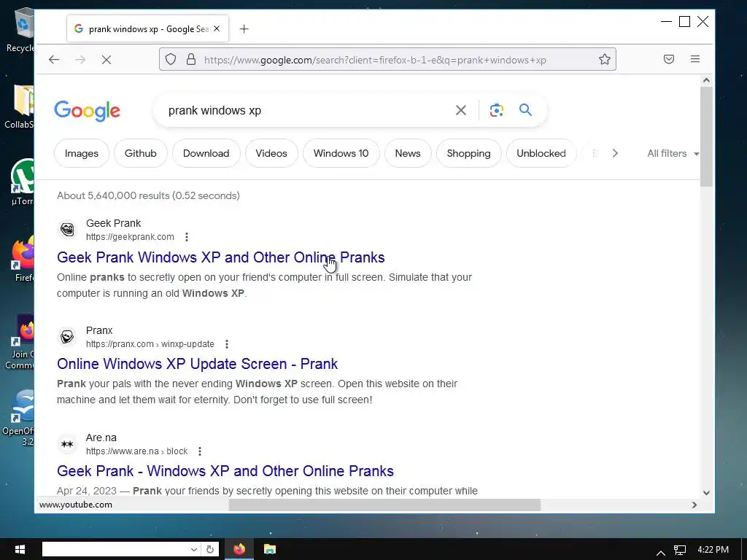Filter results by Shopping
747x560 pixels.
[x=469, y=153]
